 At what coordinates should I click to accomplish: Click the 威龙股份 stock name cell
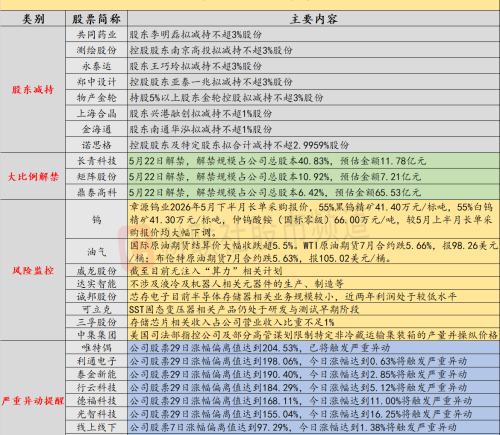96,271
